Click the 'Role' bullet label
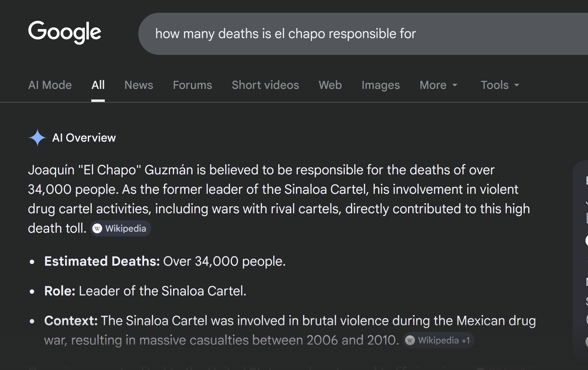Viewport: 588px width, 370px height. tap(60, 291)
